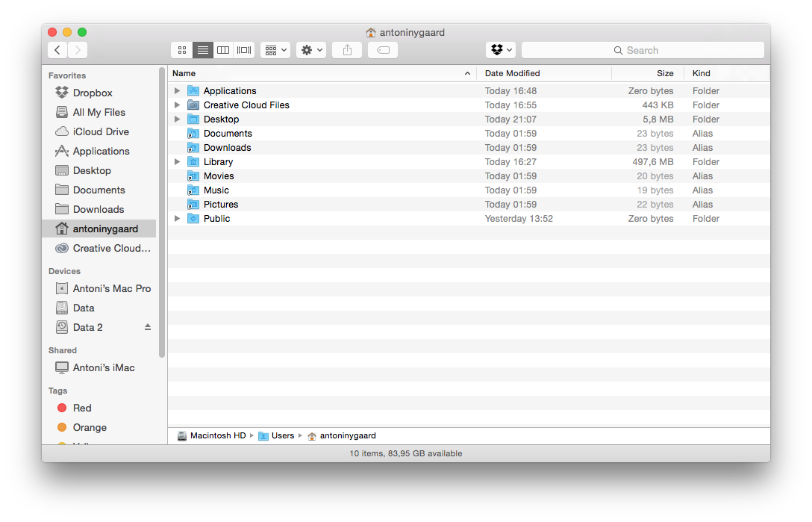Select the Documents alias row
The height and width of the screenshot is (522, 812).
coord(469,134)
